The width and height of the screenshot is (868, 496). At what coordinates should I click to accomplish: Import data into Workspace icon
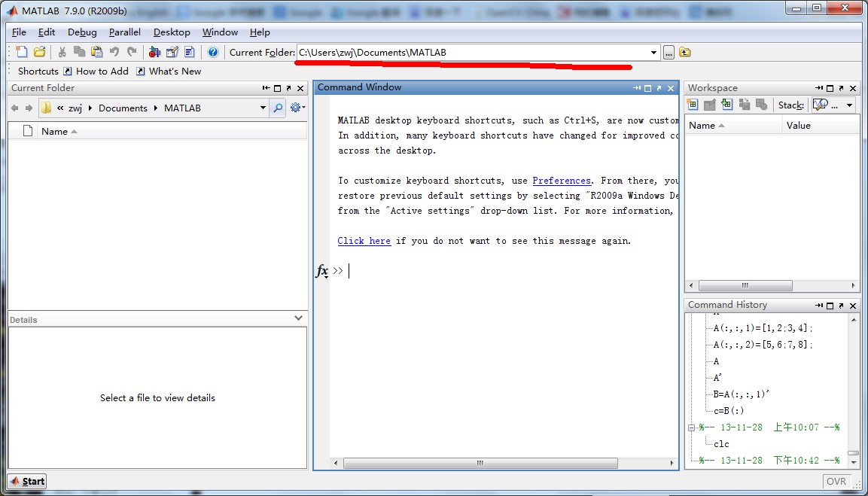point(726,105)
